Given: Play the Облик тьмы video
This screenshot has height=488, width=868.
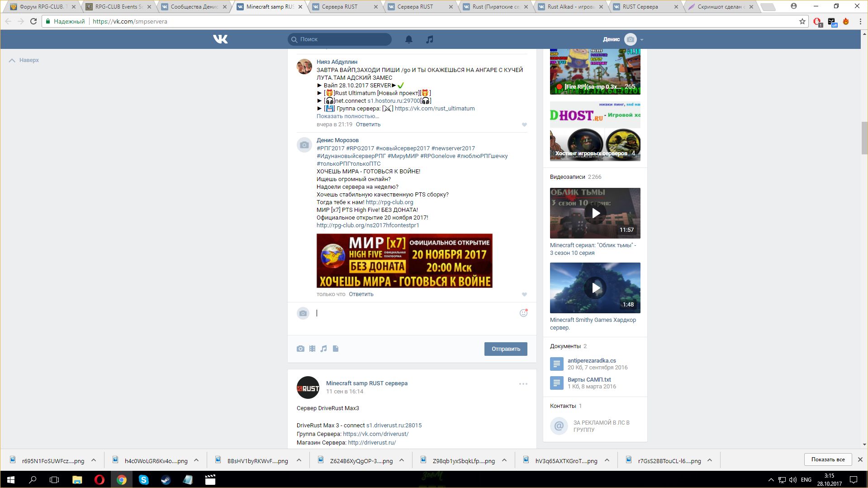Looking at the screenshot, I should click(x=595, y=213).
